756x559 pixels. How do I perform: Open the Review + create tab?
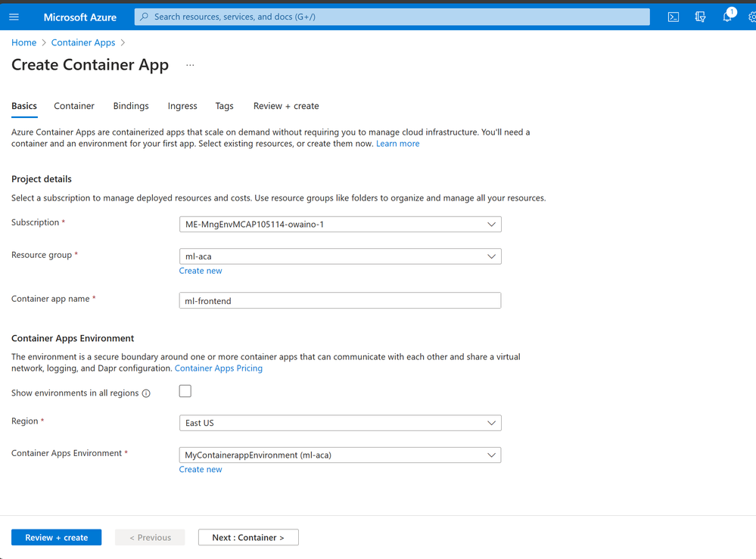(286, 106)
